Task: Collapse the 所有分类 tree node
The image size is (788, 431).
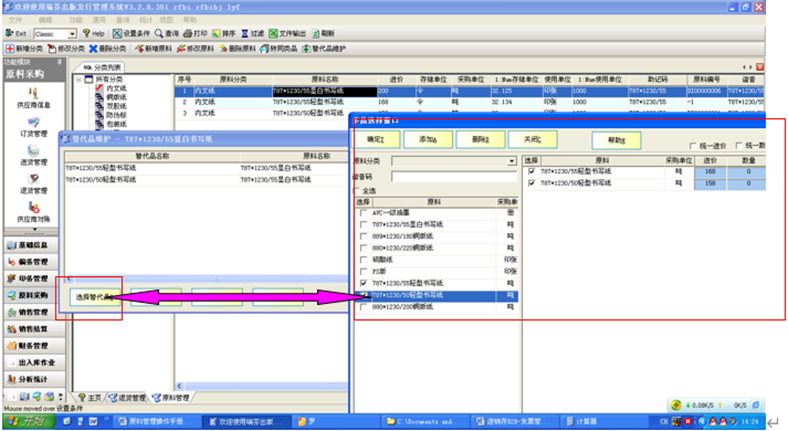Action: (78, 80)
